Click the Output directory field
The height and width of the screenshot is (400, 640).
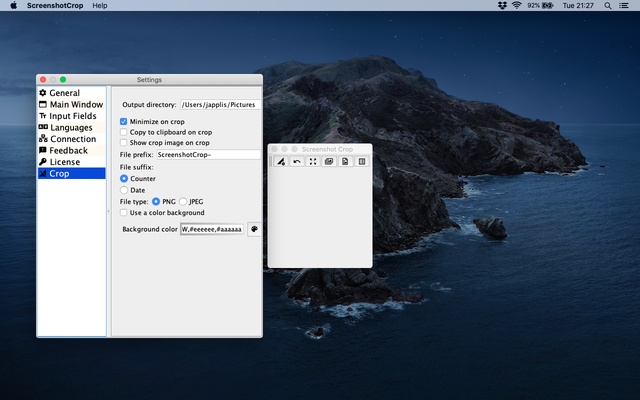click(221, 105)
